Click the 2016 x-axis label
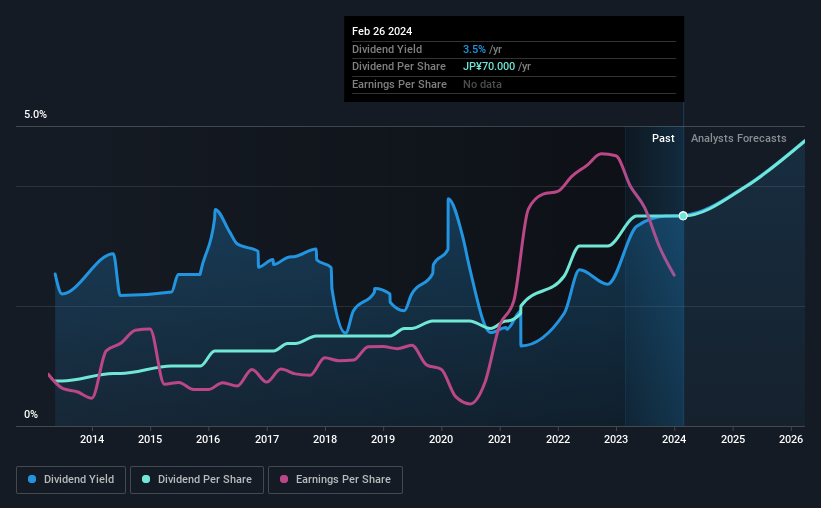Image resolution: width=821 pixels, height=508 pixels. click(x=208, y=439)
